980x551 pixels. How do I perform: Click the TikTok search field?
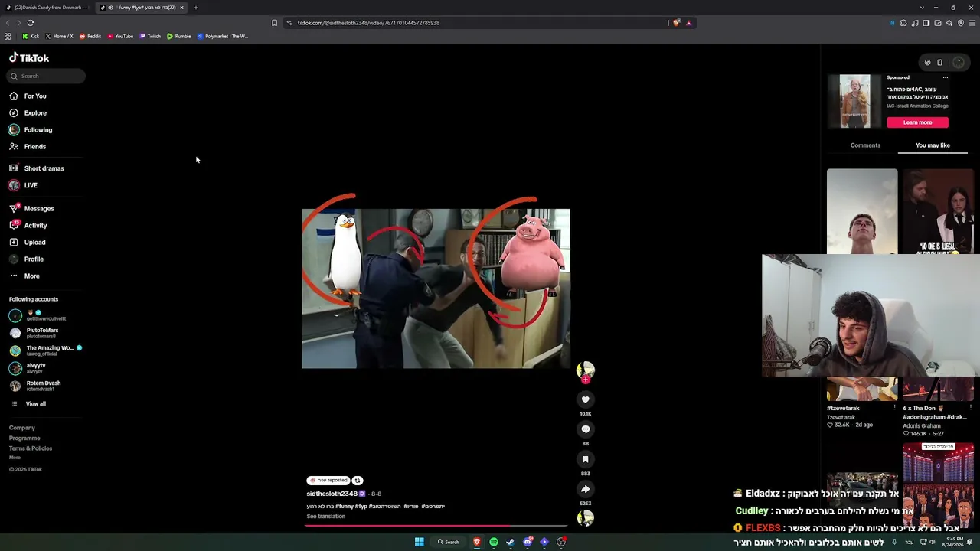tap(47, 76)
